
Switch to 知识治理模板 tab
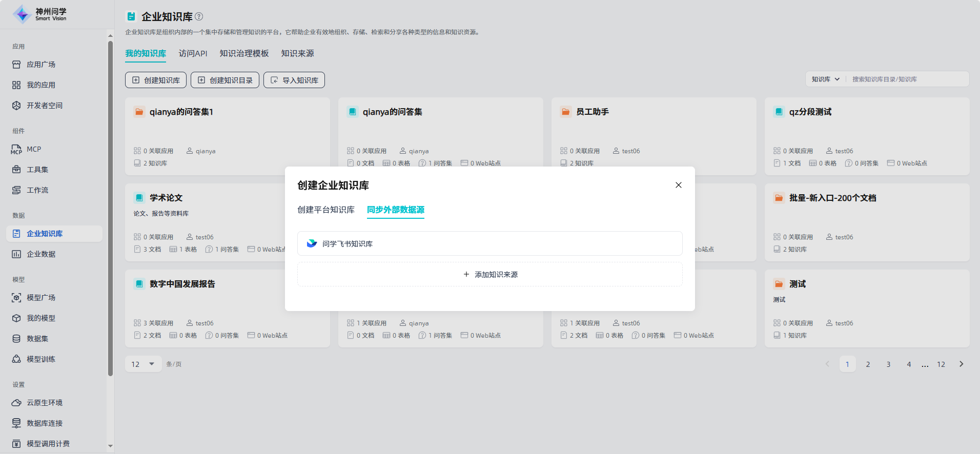244,53
